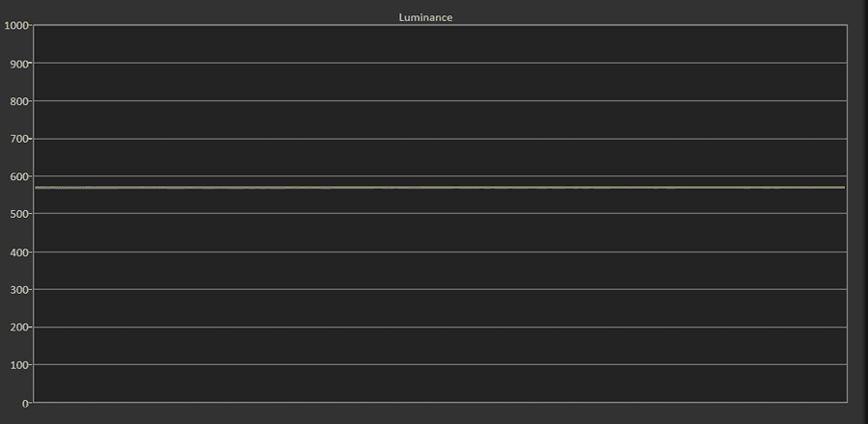
Task: Select the horizontal gridline at 300
Action: click(440, 289)
